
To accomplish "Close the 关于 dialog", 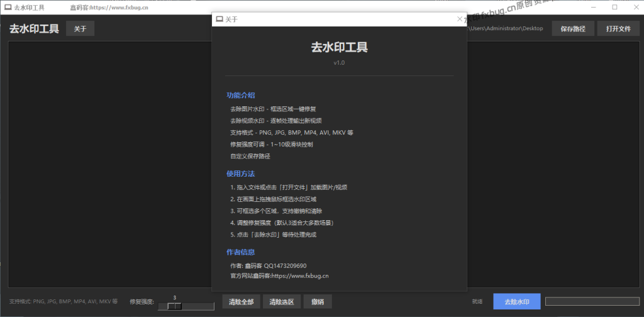I will coord(460,19).
